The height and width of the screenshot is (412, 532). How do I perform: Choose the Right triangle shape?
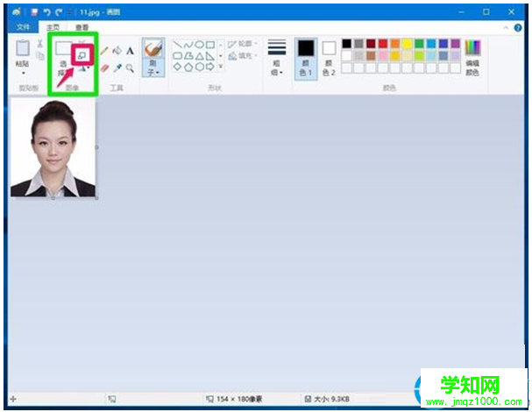pos(210,55)
